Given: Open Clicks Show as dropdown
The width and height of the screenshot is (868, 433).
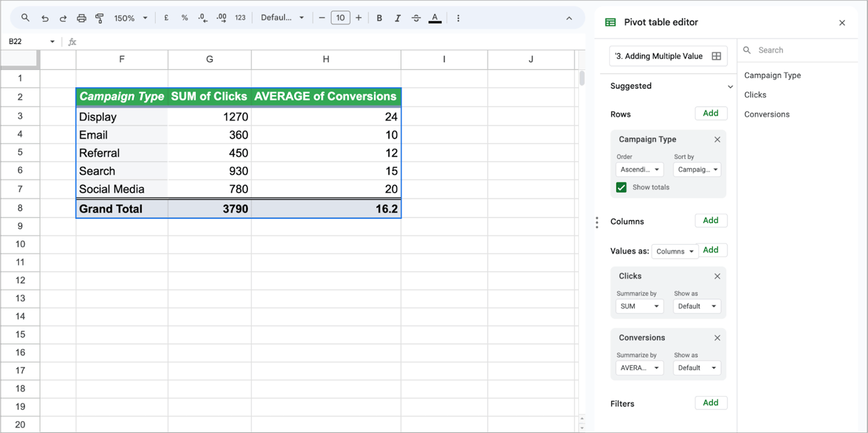Looking at the screenshot, I should pos(697,306).
